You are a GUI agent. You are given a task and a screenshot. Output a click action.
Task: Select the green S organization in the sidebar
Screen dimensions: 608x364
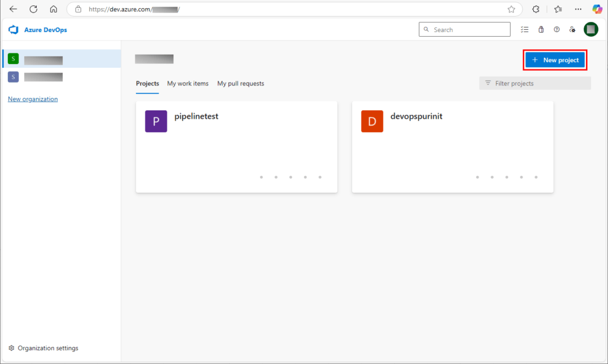coord(13,59)
